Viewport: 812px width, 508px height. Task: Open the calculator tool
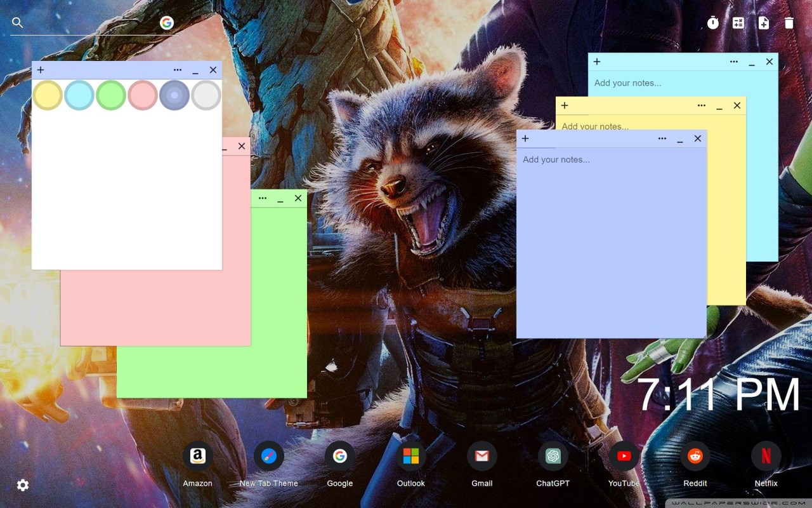click(738, 23)
